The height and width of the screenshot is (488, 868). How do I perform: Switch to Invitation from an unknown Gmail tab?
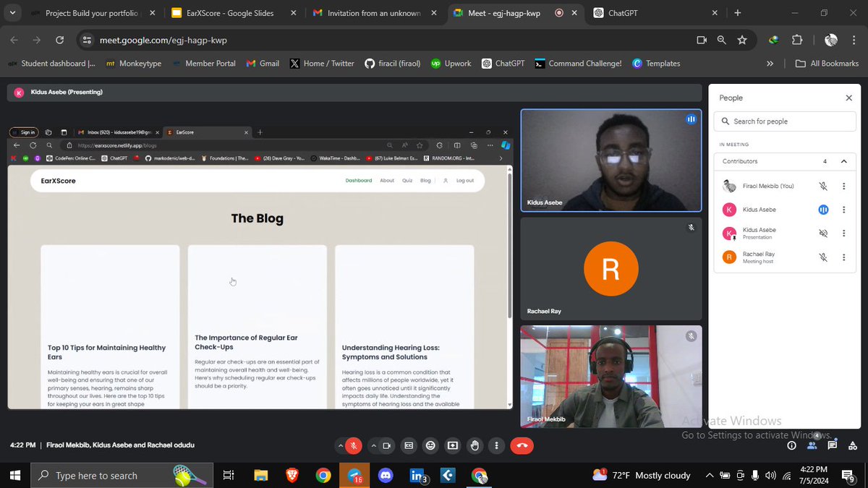click(373, 13)
